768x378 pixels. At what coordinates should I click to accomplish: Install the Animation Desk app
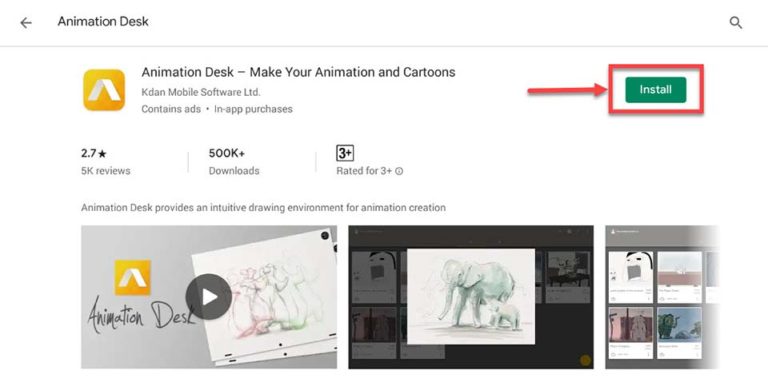[x=655, y=90]
